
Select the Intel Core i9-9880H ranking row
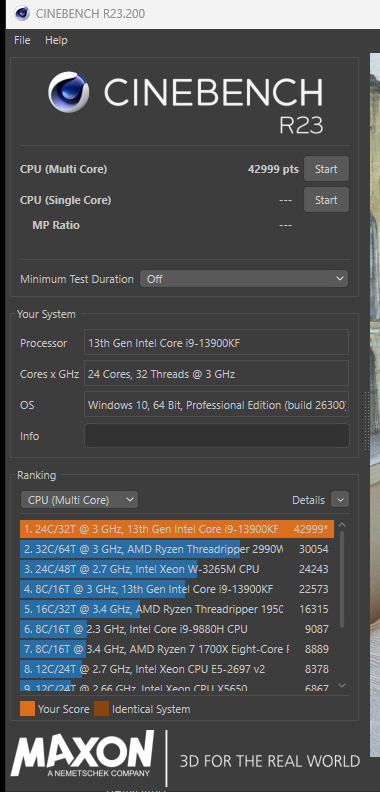point(177,629)
